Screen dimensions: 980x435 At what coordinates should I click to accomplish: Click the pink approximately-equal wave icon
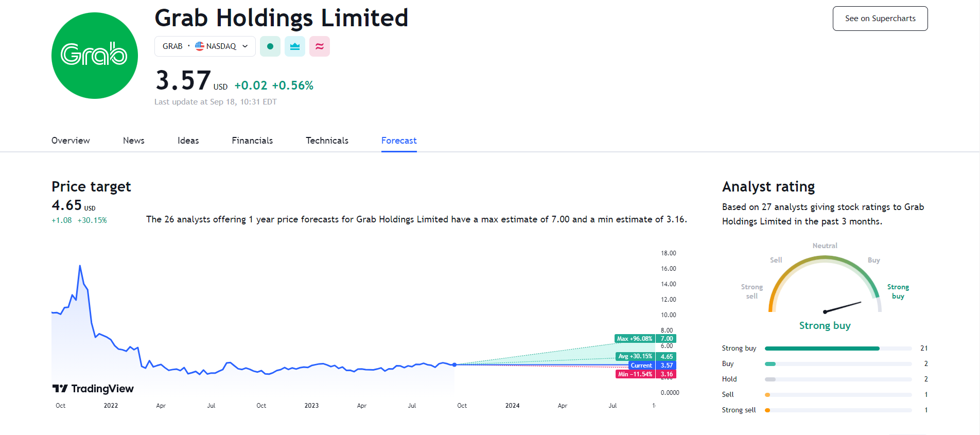[320, 46]
